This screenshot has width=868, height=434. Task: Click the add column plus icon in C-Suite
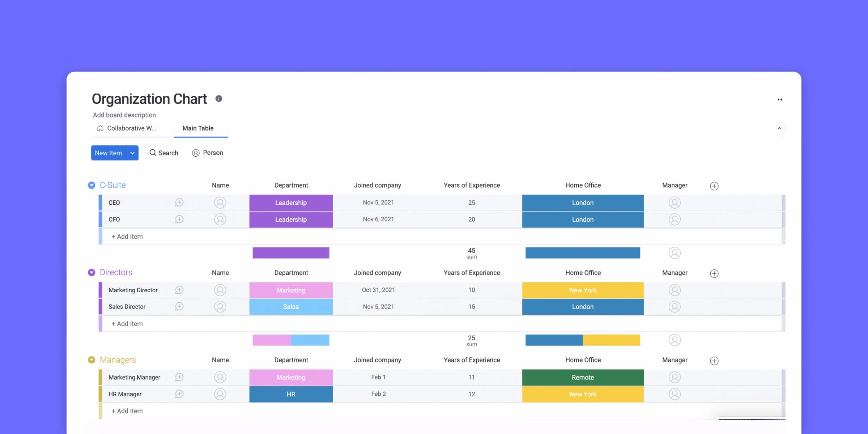[714, 186]
